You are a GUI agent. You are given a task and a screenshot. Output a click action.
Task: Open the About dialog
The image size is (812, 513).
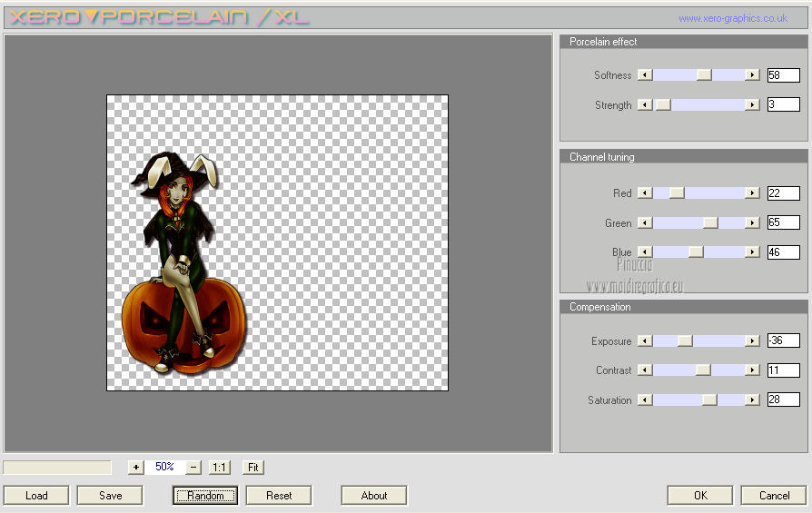(374, 496)
